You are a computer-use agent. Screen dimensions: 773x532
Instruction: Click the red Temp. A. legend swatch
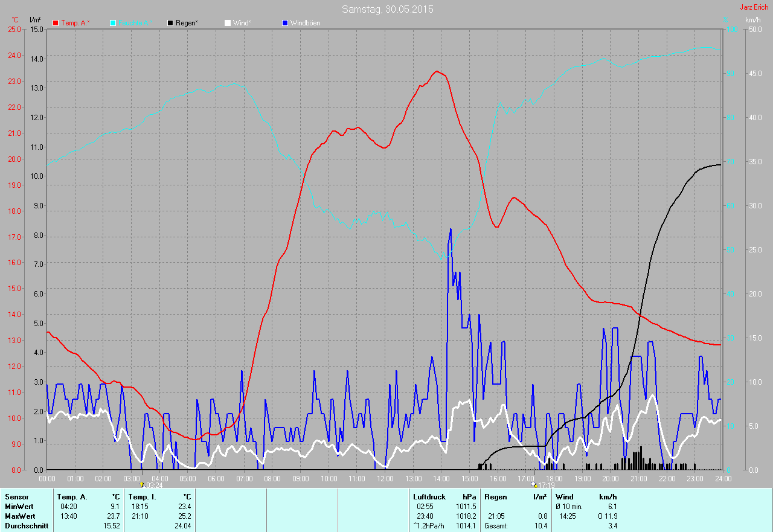point(56,23)
